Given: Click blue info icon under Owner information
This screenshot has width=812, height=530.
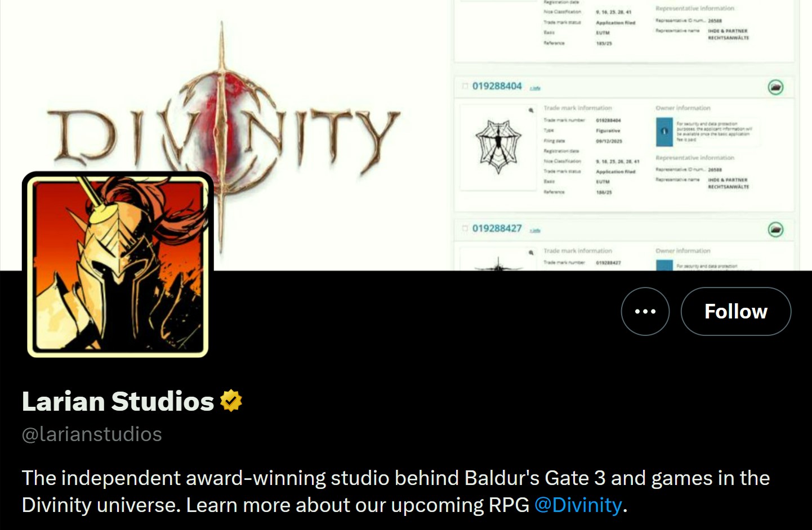Looking at the screenshot, I should pyautogui.click(x=664, y=132).
